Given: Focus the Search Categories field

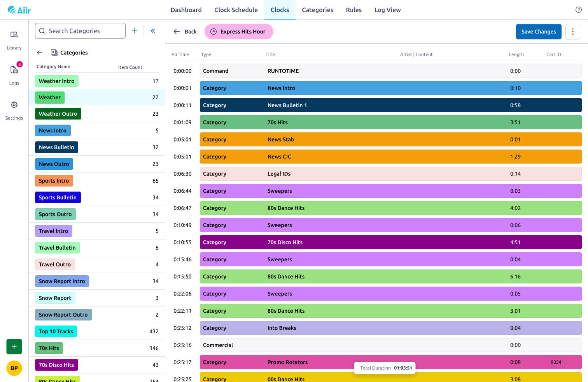Looking at the screenshot, I should click(80, 31).
